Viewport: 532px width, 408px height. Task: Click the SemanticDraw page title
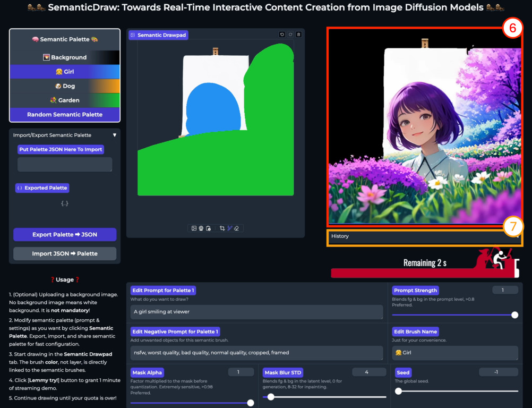coord(265,7)
